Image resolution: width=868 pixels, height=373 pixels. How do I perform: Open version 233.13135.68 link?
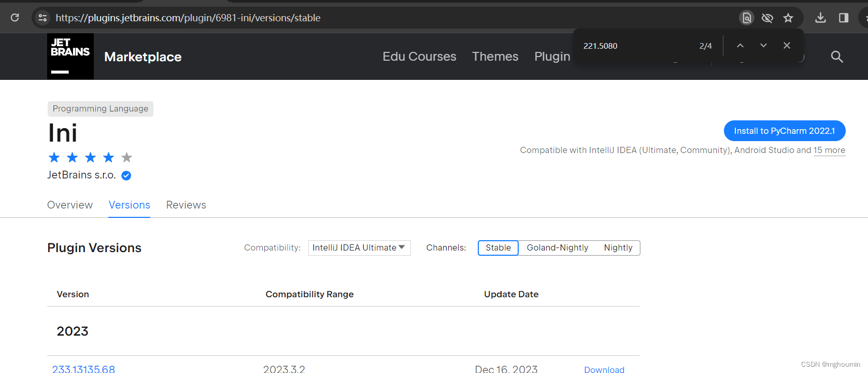pyautogui.click(x=83, y=369)
